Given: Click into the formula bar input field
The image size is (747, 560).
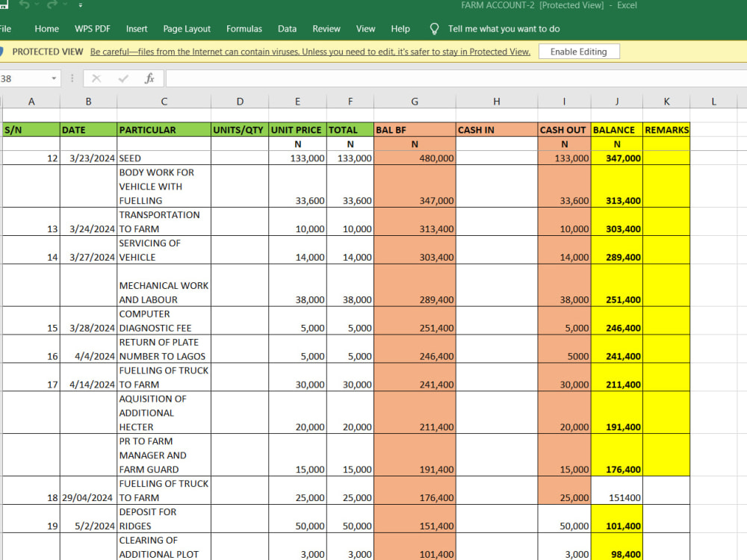Looking at the screenshot, I should click(456, 78).
